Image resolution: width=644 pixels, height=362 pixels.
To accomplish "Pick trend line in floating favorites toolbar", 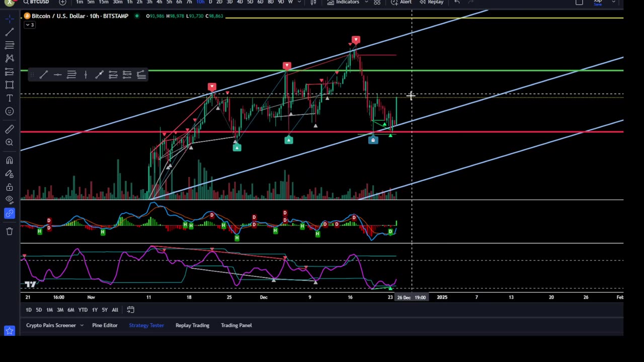I will point(44,75).
